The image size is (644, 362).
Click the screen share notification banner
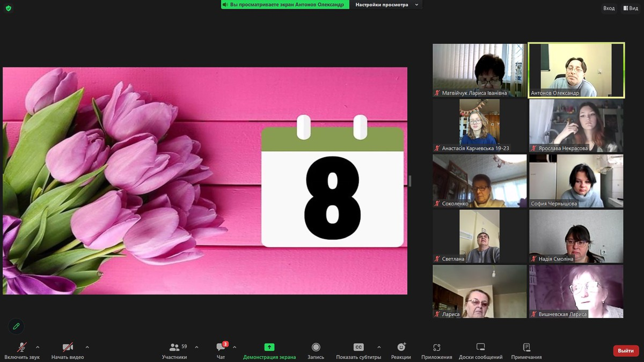point(285,5)
